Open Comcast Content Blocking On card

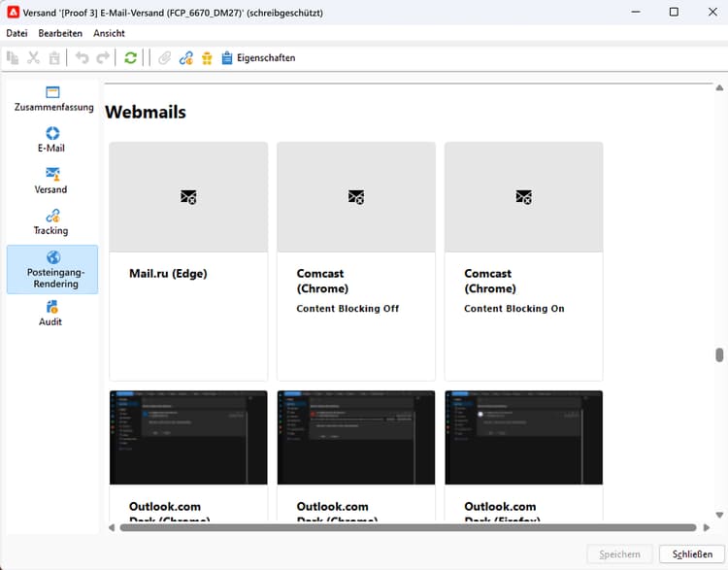point(524,261)
